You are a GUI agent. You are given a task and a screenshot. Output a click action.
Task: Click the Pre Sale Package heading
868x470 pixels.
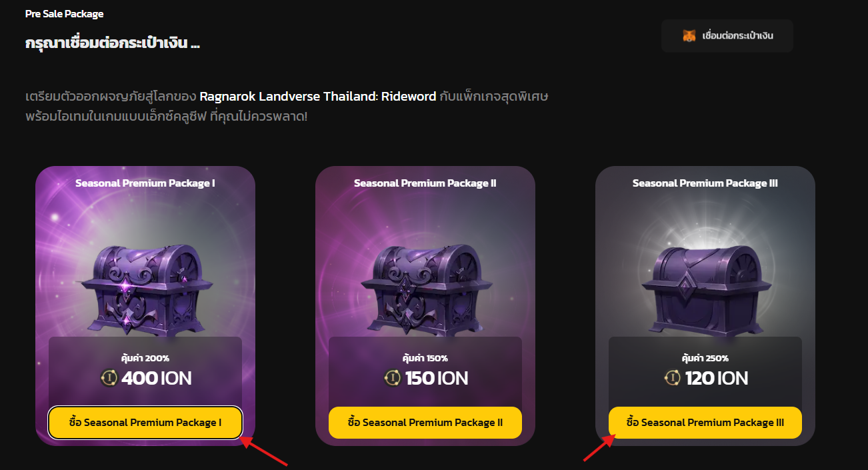click(x=64, y=14)
